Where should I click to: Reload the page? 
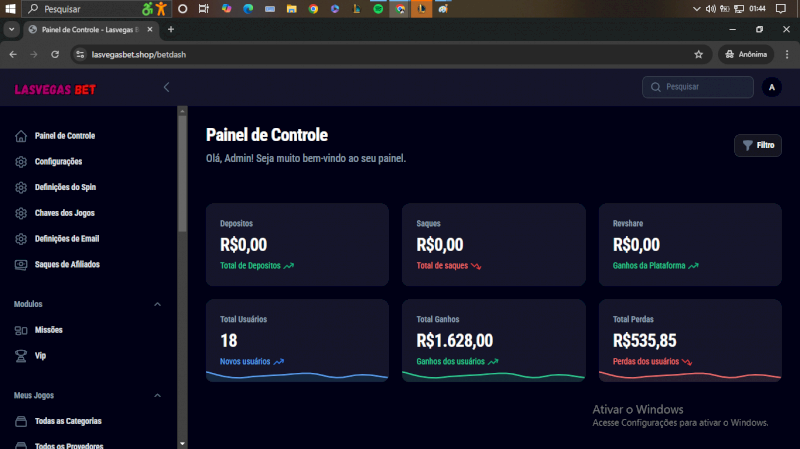point(55,55)
